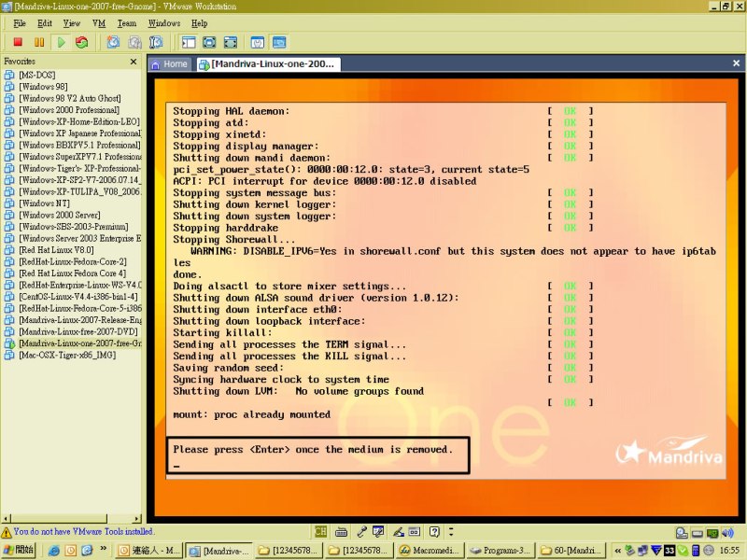Take a snapshot using the toolbar icon
This screenshot has height=560, width=747.
click(113, 42)
